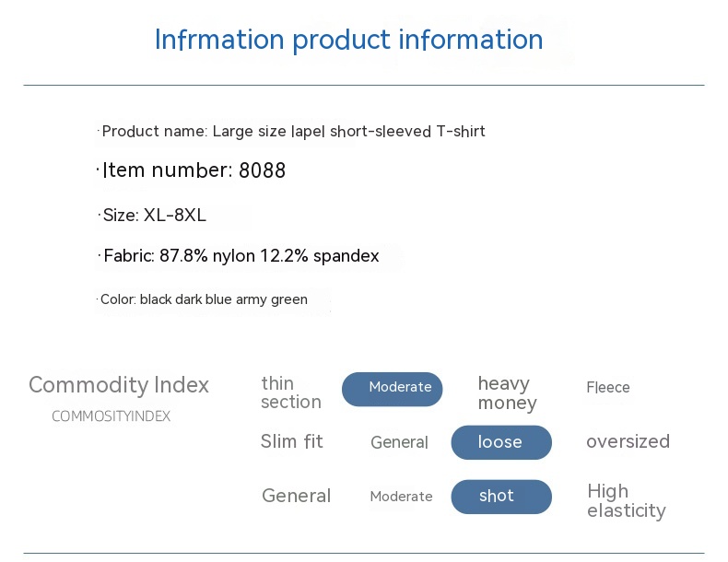728x562 pixels.
Task: Toggle the blue 'loose' pill
Action: [x=500, y=442]
